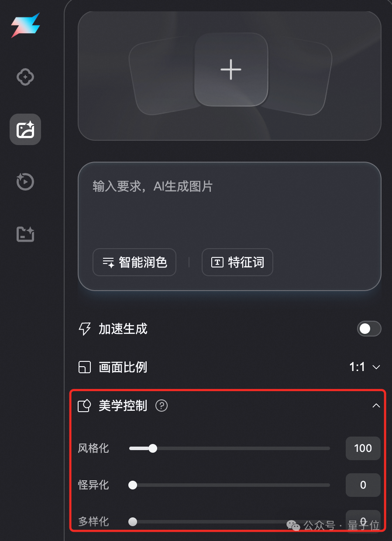
Task: Open the four-petal explore icon in sidebar
Action: tap(25, 77)
